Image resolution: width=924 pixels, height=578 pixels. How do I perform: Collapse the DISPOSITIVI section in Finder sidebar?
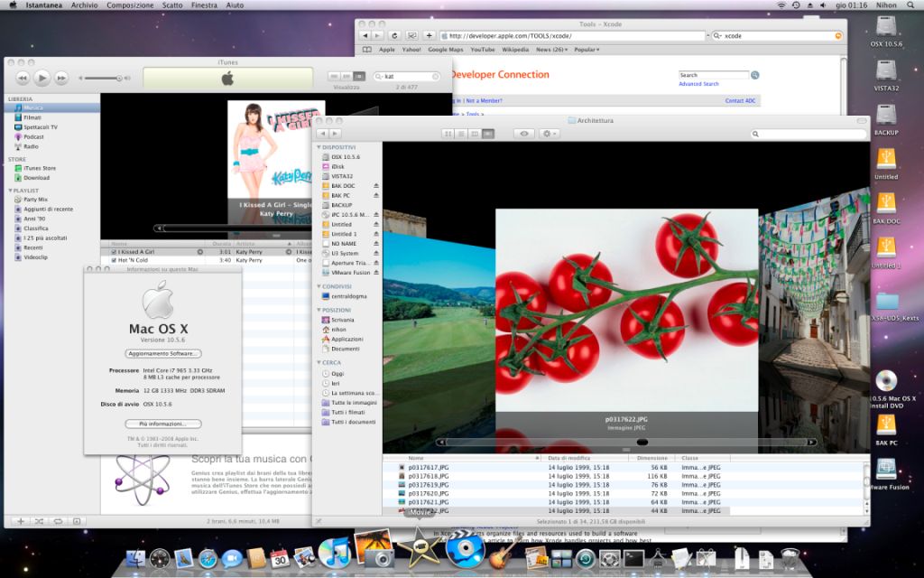[319, 146]
